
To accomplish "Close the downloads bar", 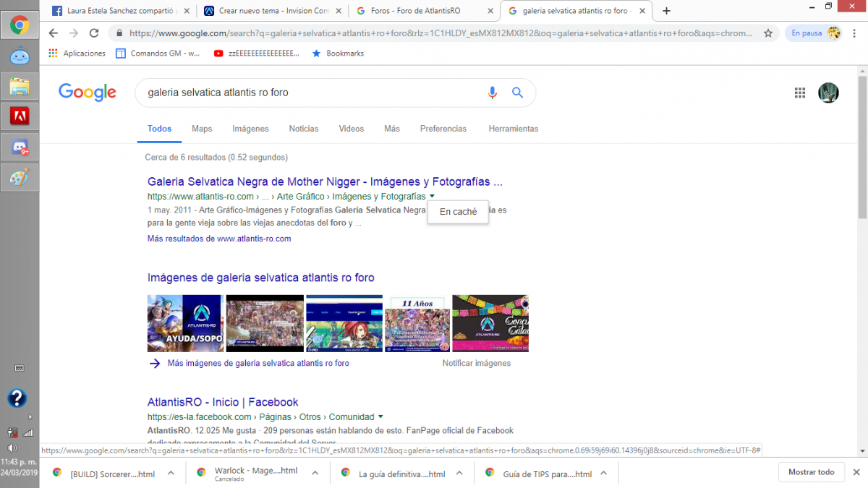I will point(856,472).
